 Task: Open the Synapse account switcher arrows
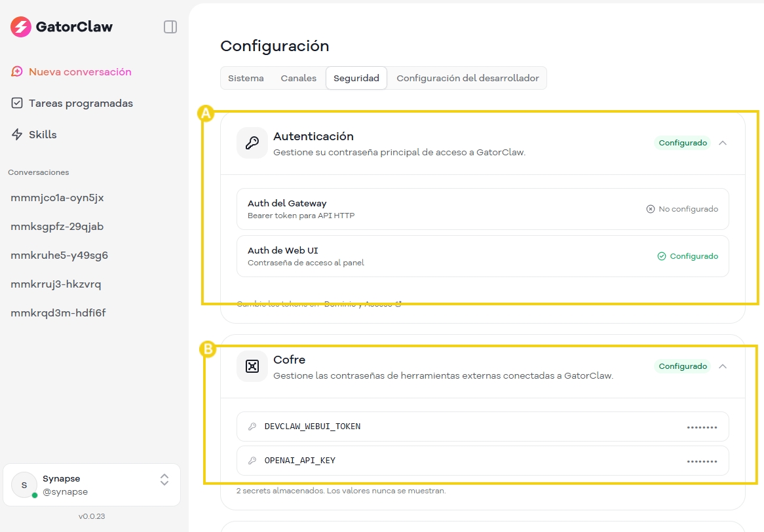pos(164,480)
